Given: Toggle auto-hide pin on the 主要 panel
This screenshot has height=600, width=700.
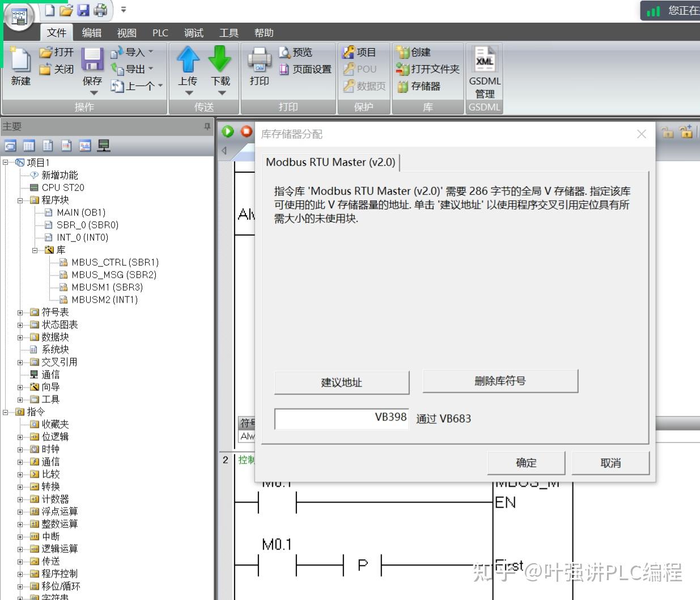Looking at the screenshot, I should pos(208,126).
